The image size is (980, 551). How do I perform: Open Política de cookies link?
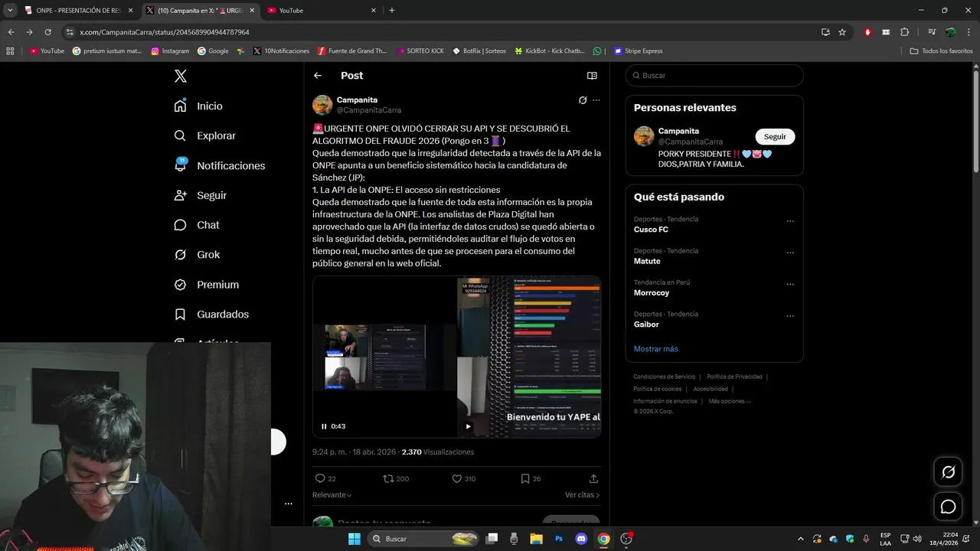tap(657, 389)
